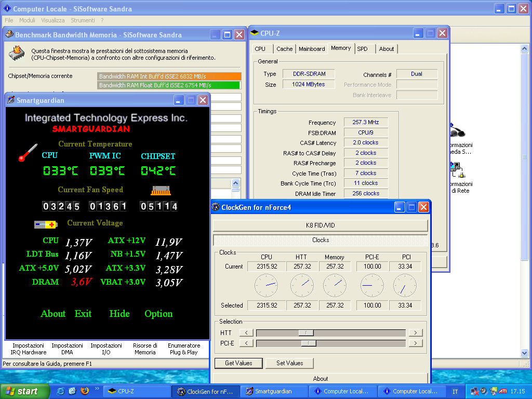Click the PCI-E slider right arrow
The width and height of the screenshot is (532, 399).
[415, 343]
